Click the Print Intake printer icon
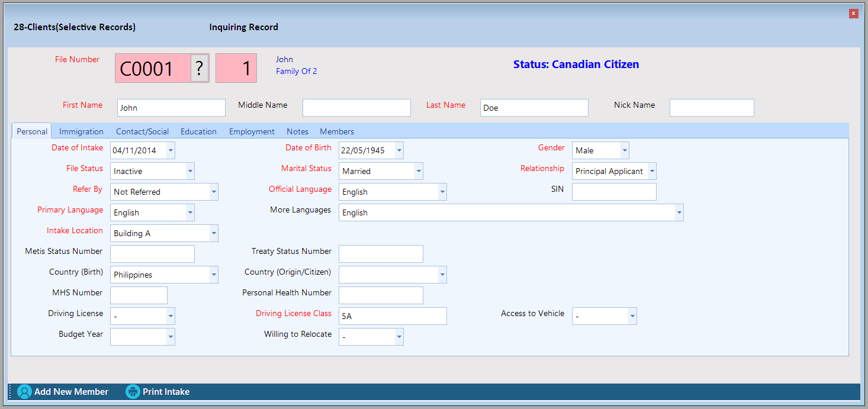The width and height of the screenshot is (868, 409). (133, 392)
